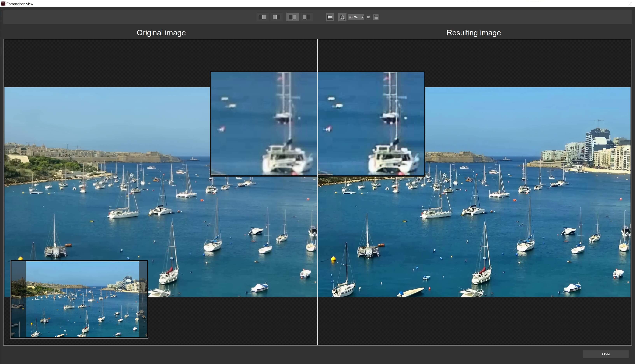Select the first split-view layout icon
Screen dimensions: 635x364
click(262, 17)
